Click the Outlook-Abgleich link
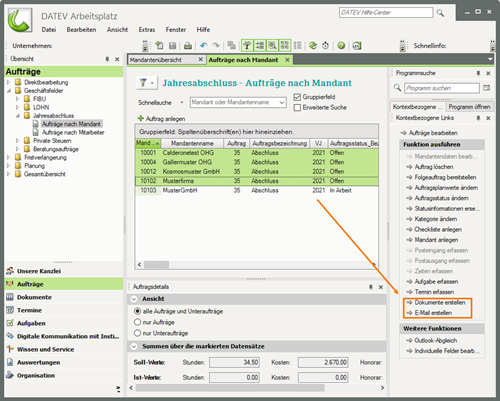The image size is (500, 401). [x=436, y=340]
